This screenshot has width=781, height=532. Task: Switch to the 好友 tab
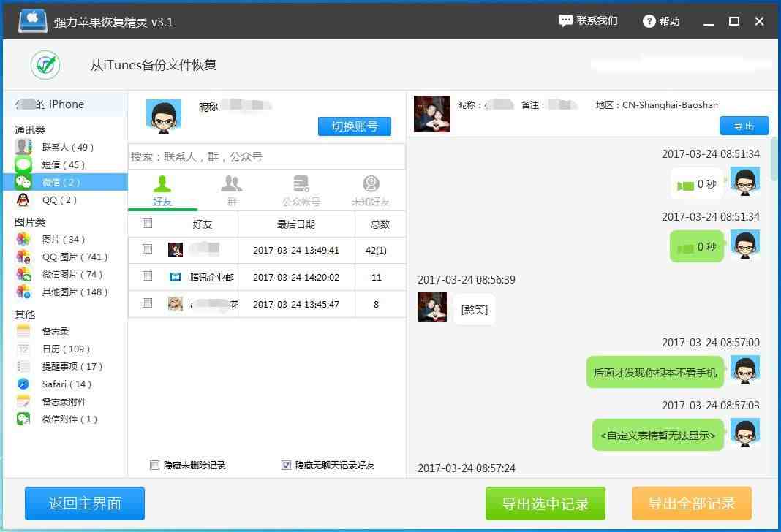coord(162,191)
